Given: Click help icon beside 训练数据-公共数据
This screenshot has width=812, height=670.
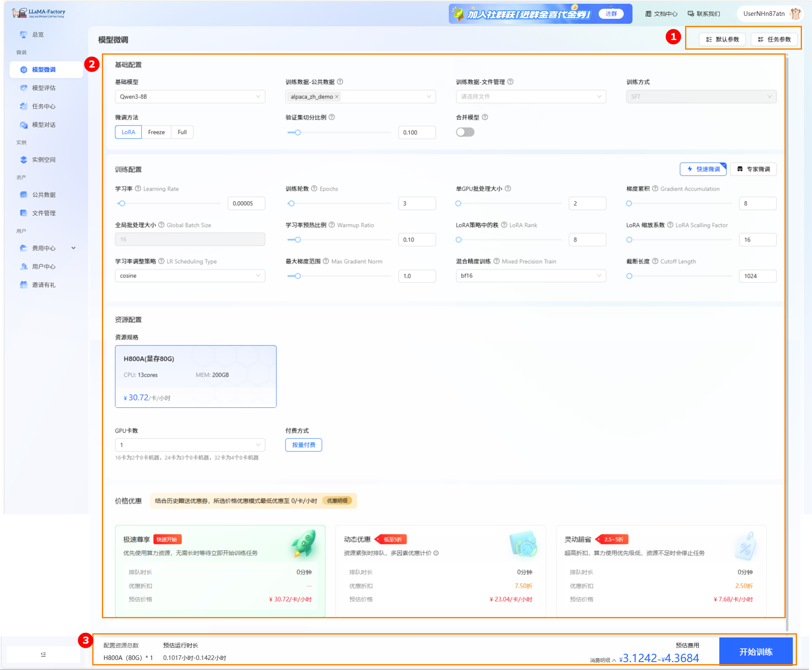Looking at the screenshot, I should (x=340, y=82).
